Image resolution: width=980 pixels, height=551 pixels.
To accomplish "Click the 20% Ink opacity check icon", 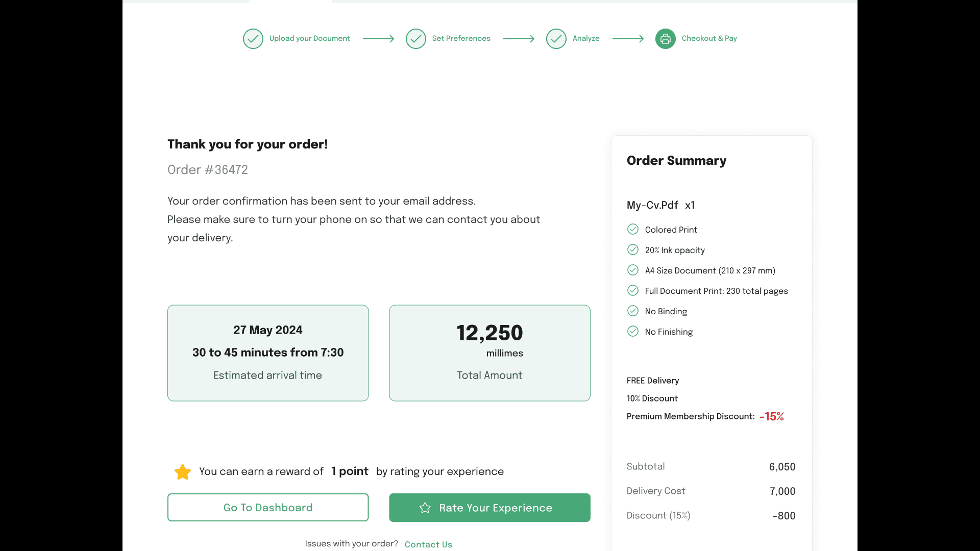I will [x=632, y=250].
